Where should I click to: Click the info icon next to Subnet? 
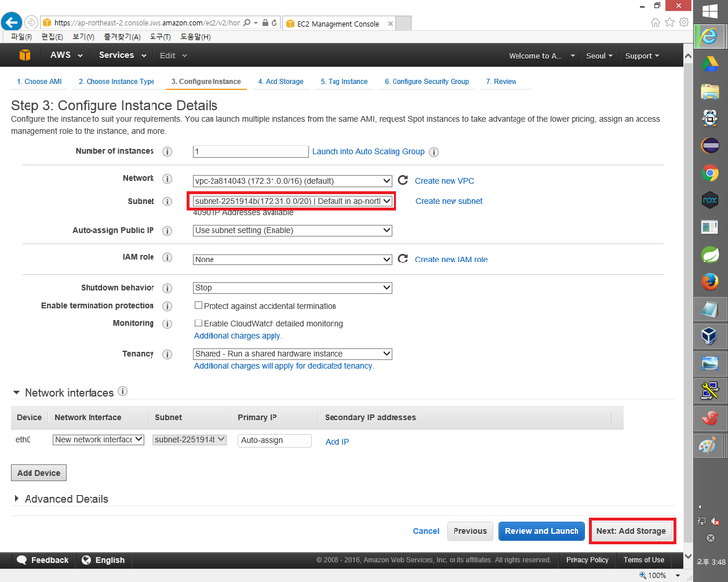click(167, 201)
